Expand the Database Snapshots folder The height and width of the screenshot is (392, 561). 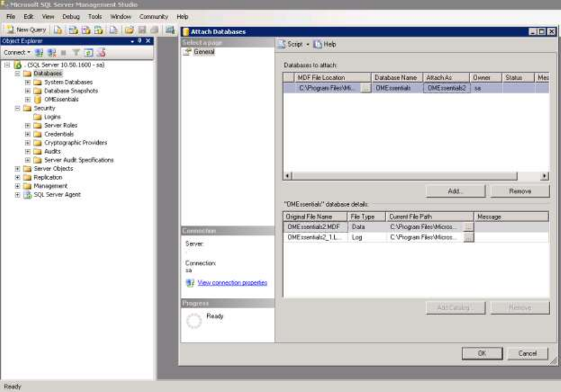click(28, 91)
